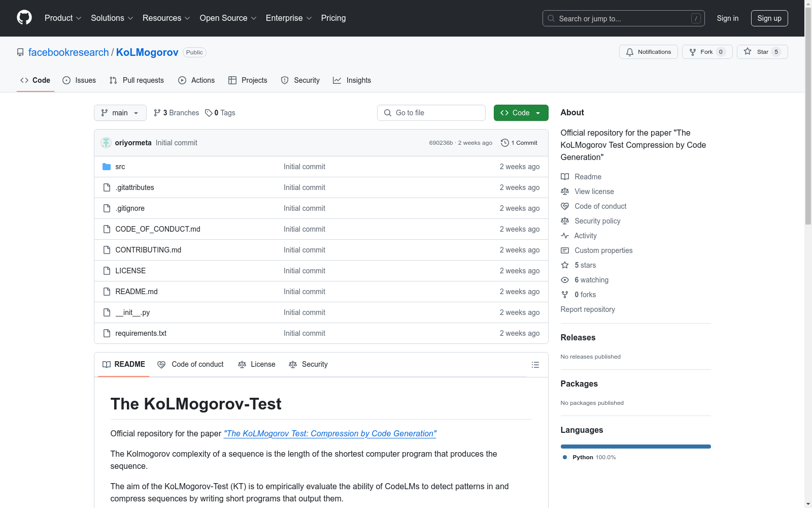Image resolution: width=812 pixels, height=508 pixels.
Task: Open the Pull requests tab
Action: 137,80
